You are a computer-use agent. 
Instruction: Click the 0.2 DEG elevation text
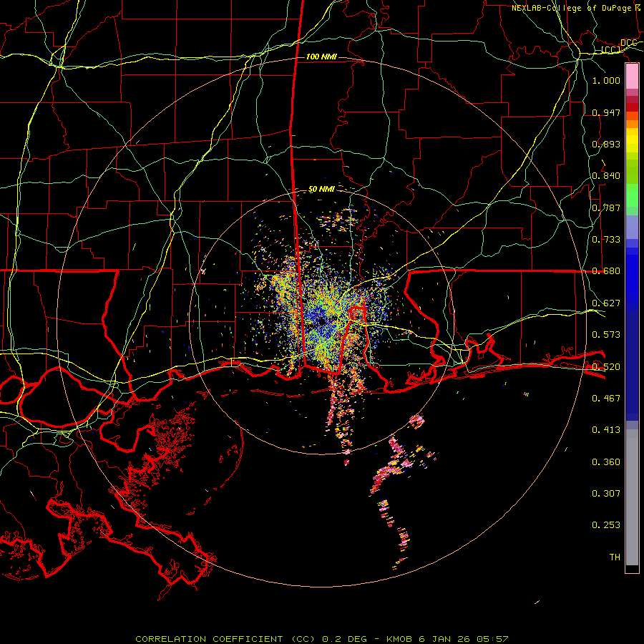[344, 639]
